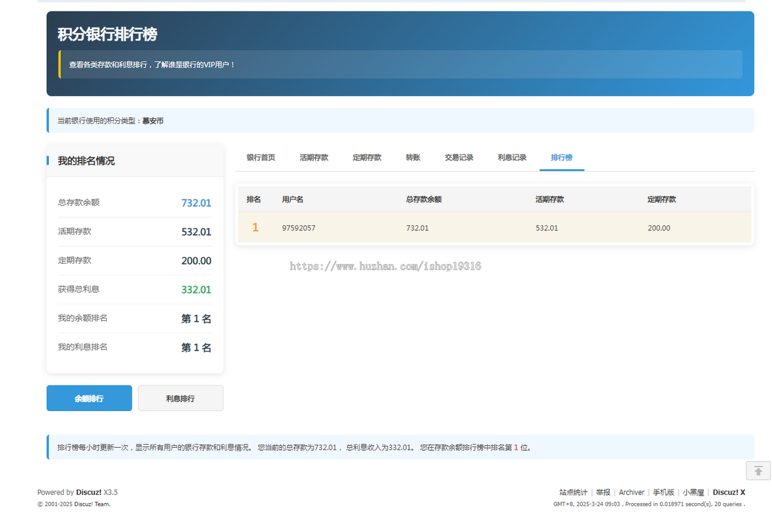772x532 pixels.
Task: Click the 用户名 column header
Action: 293,199
